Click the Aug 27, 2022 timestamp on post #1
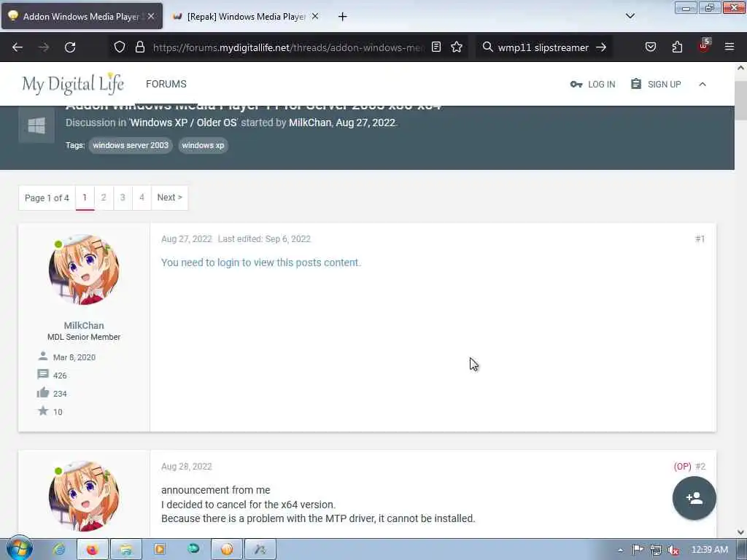747x560 pixels. coord(186,239)
